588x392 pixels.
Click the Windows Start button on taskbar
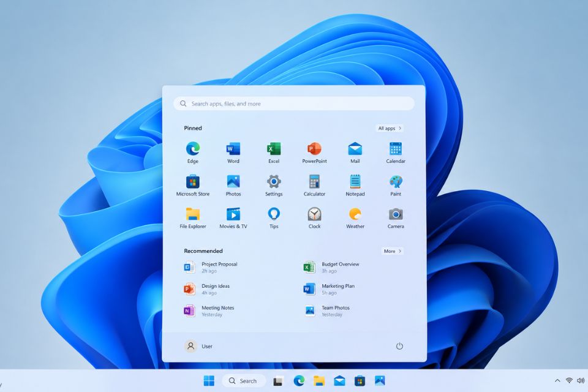click(x=209, y=381)
